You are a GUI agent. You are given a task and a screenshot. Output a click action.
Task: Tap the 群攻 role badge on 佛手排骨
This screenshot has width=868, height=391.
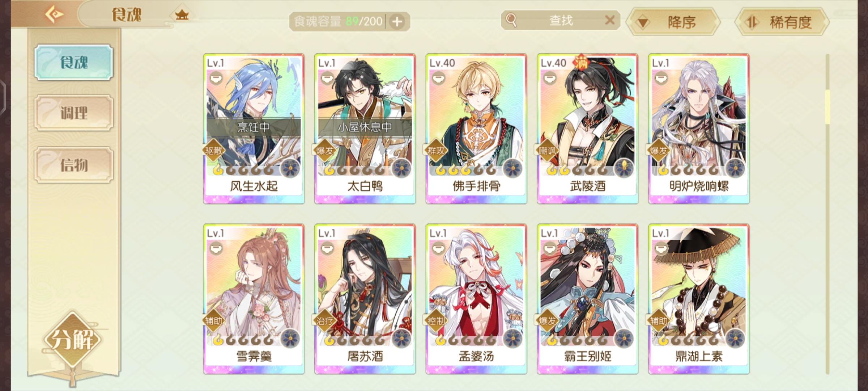click(x=435, y=151)
